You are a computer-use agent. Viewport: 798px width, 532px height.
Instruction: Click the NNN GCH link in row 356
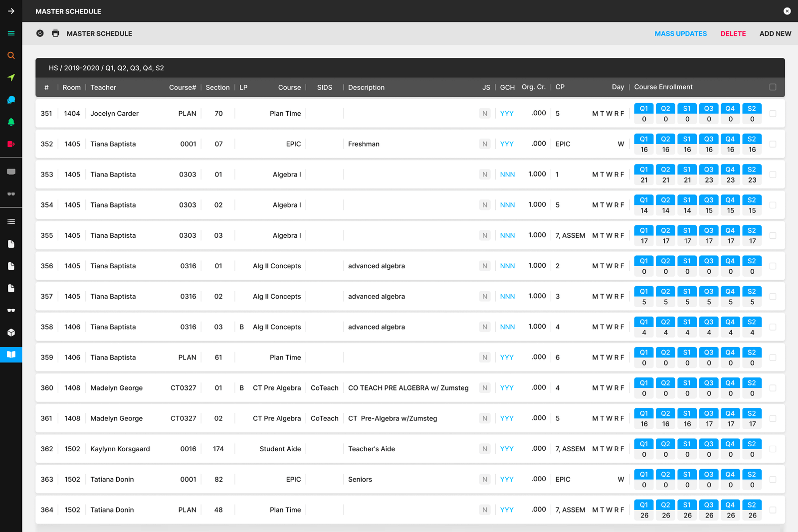click(507, 266)
